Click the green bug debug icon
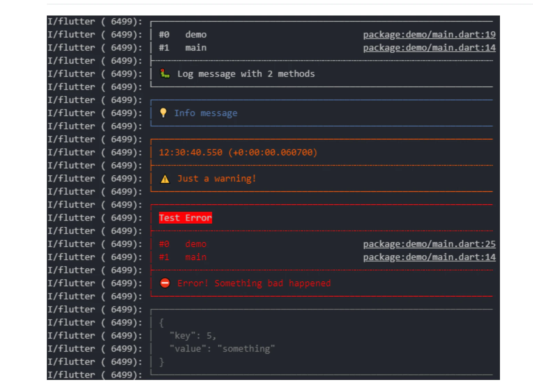Viewport: 533px width, 392px height. point(165,74)
